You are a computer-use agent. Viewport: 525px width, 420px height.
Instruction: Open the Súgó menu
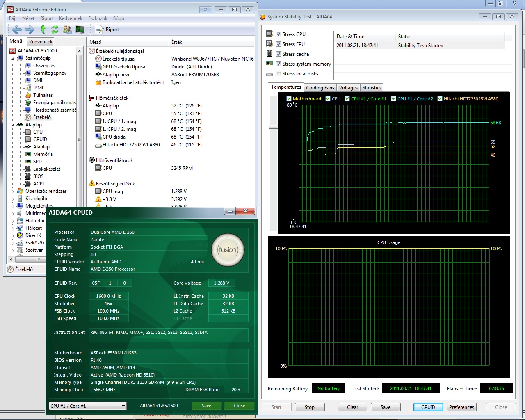point(119,18)
